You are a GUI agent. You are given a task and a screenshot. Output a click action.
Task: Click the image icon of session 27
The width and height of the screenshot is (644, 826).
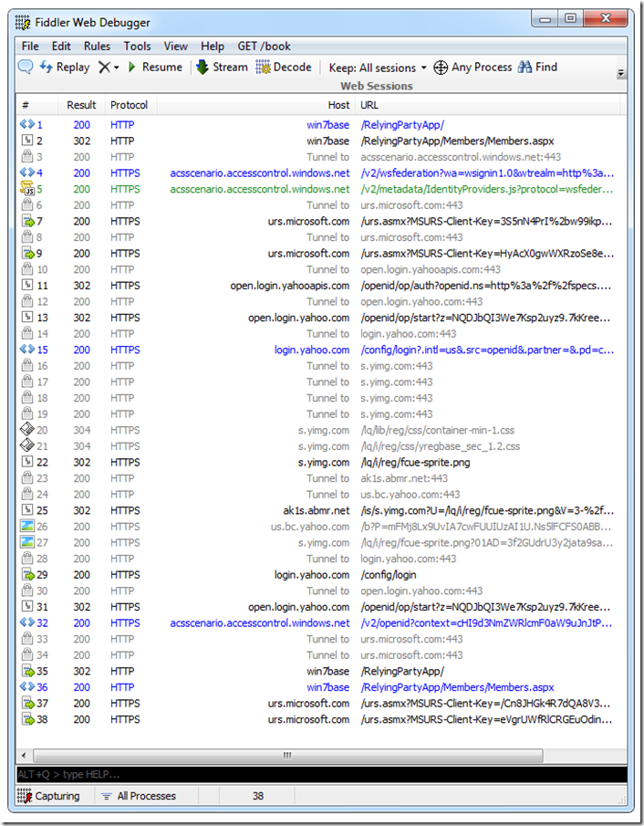pyautogui.click(x=26, y=542)
